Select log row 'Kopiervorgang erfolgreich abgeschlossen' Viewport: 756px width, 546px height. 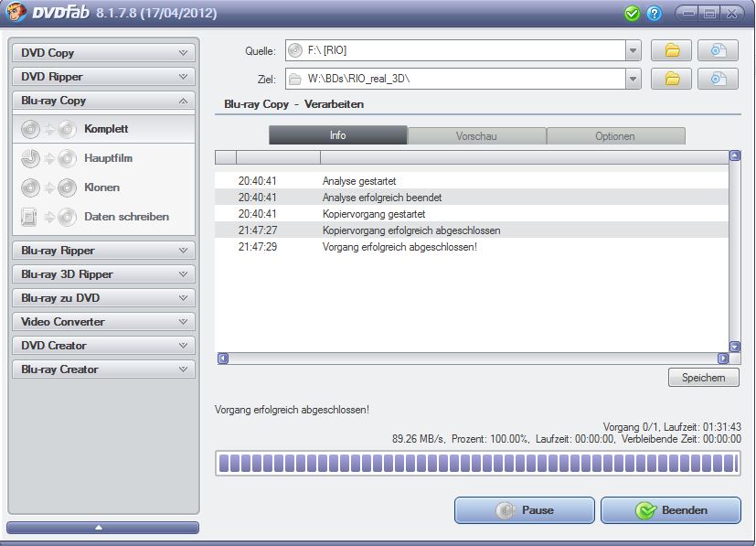(472, 230)
